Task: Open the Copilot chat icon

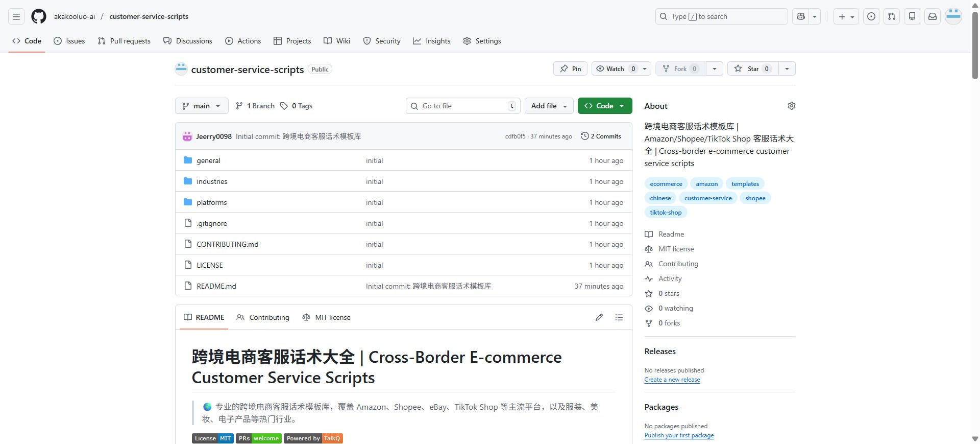Action: pyautogui.click(x=801, y=16)
